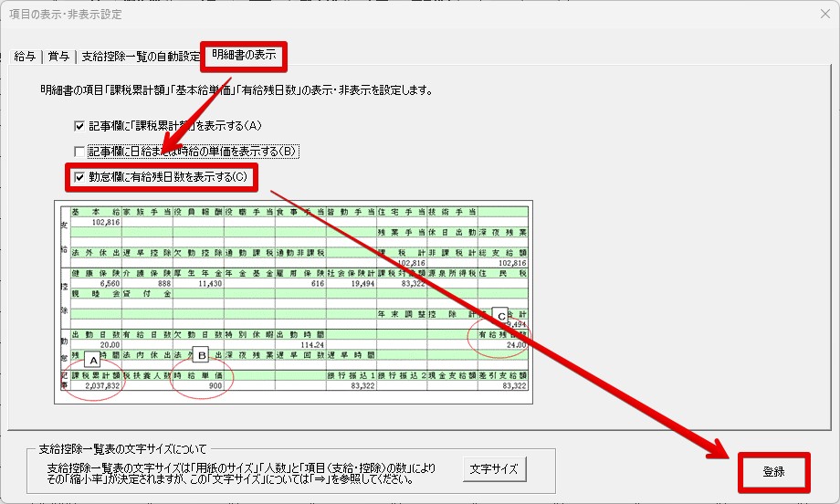Click the C marker in the preview

point(502,313)
